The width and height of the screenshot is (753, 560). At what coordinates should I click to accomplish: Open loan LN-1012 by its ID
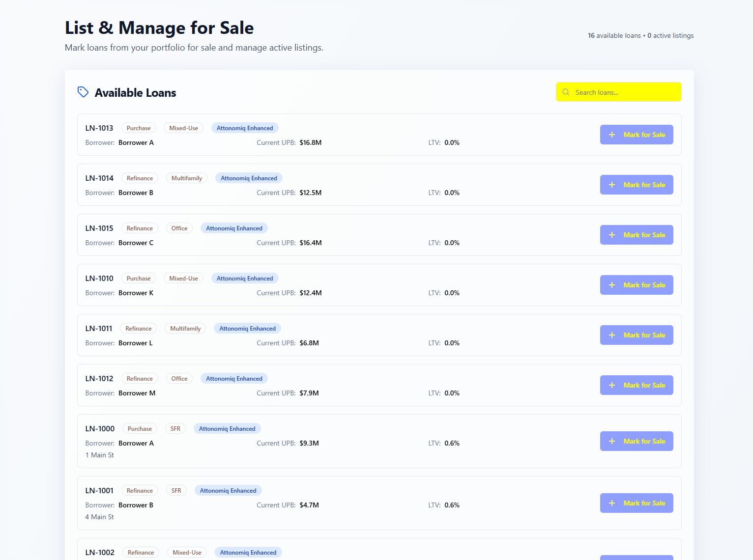point(99,379)
